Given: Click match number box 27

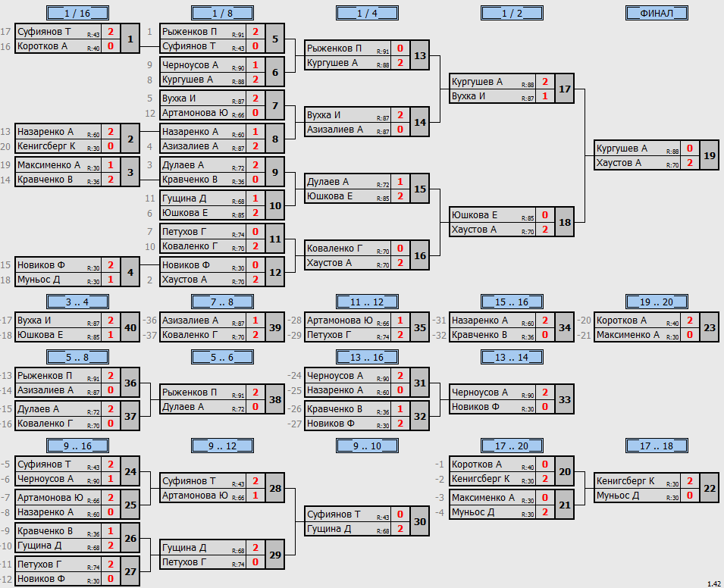Looking at the screenshot, I should [130, 571].
